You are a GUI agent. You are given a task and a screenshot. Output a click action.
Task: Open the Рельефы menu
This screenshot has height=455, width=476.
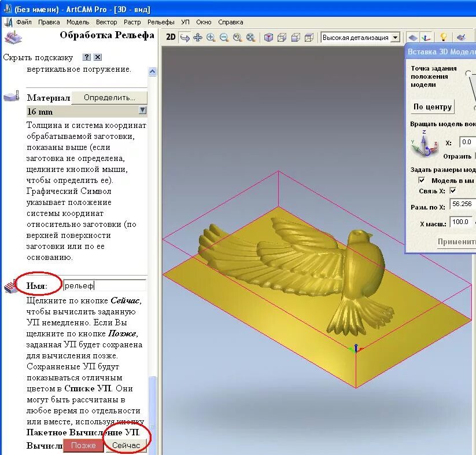coord(161,22)
